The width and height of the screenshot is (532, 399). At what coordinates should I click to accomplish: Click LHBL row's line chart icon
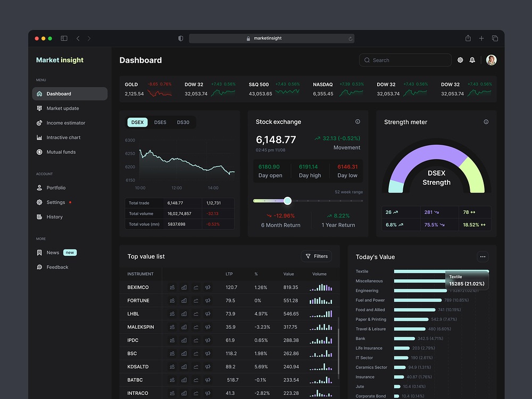click(196, 314)
